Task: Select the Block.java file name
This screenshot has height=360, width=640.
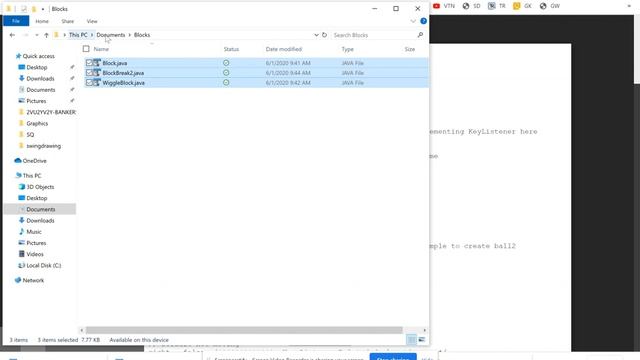Action: [x=115, y=63]
